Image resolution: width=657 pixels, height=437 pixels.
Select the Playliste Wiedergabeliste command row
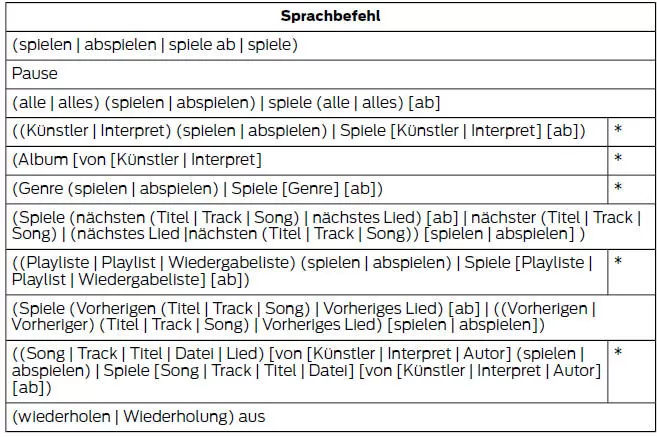click(307, 272)
